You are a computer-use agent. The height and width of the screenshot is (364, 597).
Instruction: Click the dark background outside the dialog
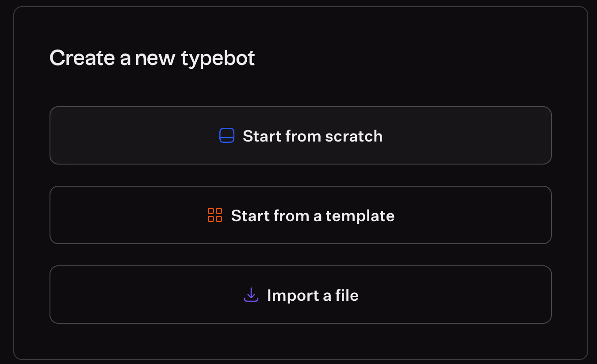[6, 182]
